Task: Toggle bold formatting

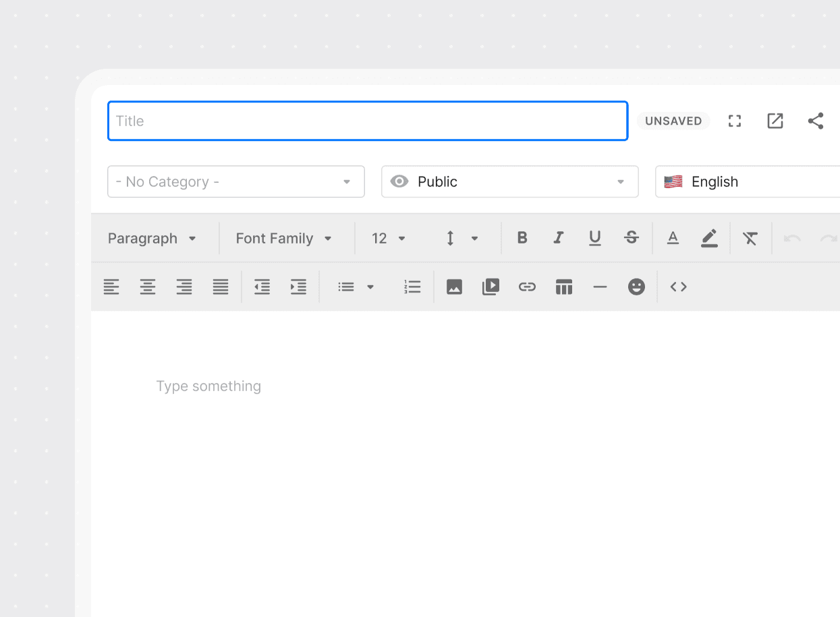Action: (x=522, y=238)
